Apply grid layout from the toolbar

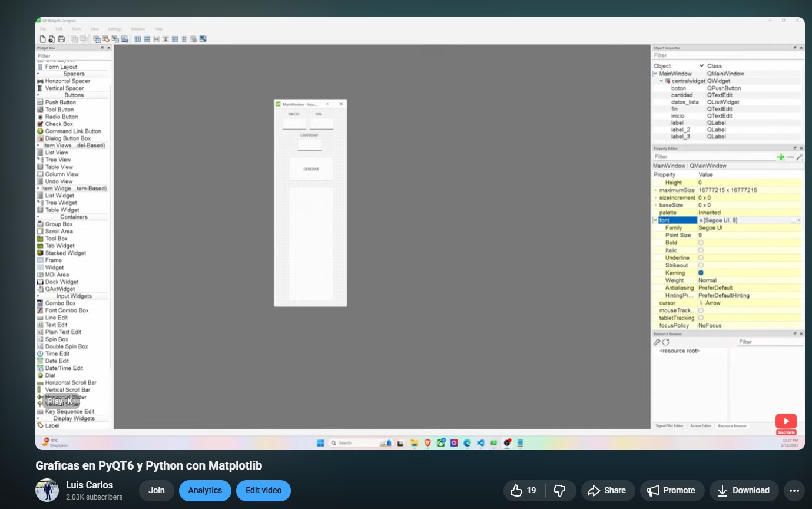point(175,39)
